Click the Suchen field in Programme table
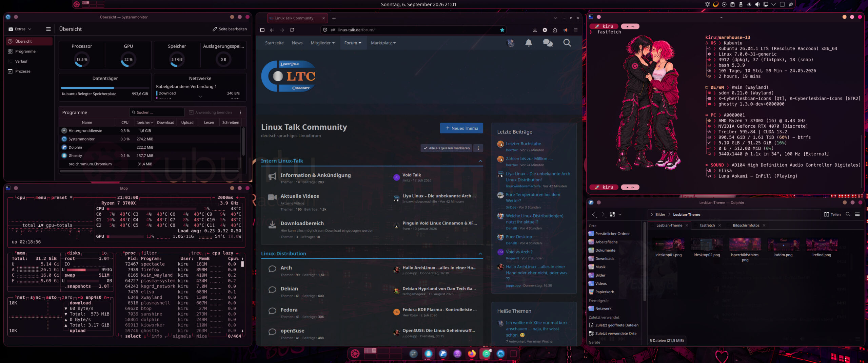This screenshot has height=363, width=868. [157, 112]
